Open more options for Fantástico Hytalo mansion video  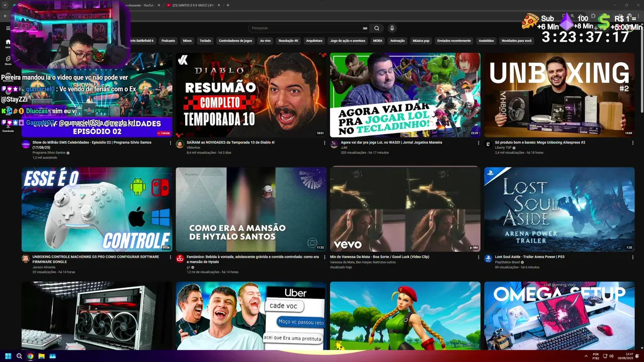325,257
